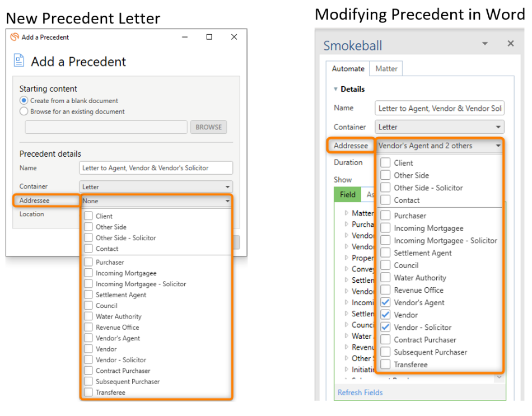The height and width of the screenshot is (416, 532).
Task: Enable Vendor - Solicitor in the Add a Precedent list
Action: pyautogui.click(x=88, y=359)
